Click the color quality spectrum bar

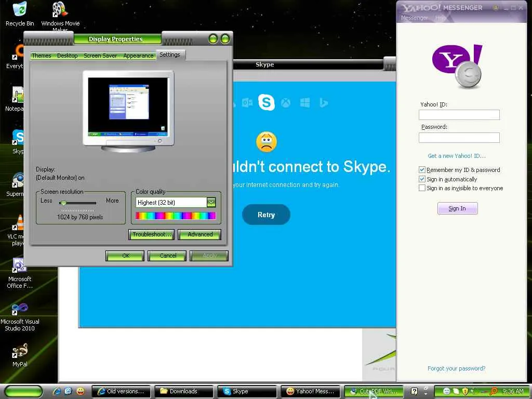pos(176,216)
